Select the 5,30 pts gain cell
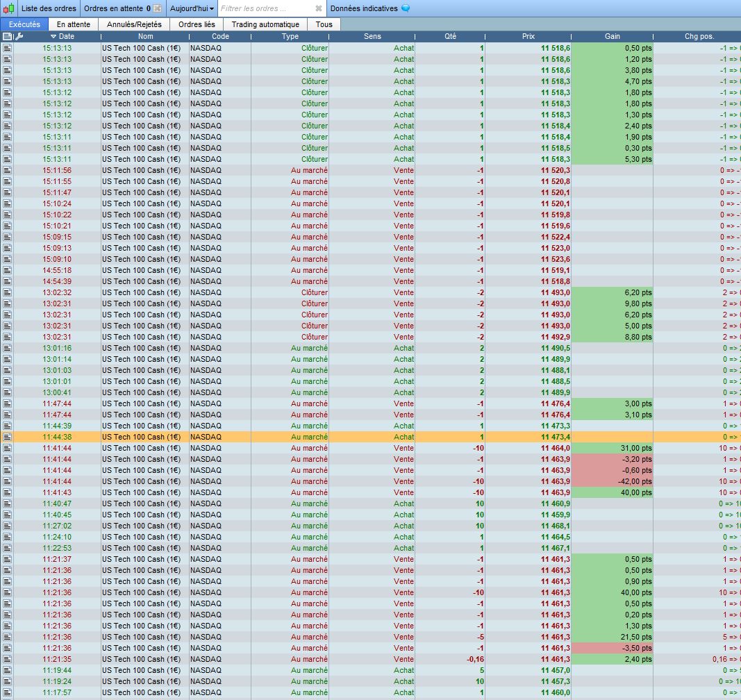Image resolution: width=741 pixels, height=700 pixels. tap(613, 159)
